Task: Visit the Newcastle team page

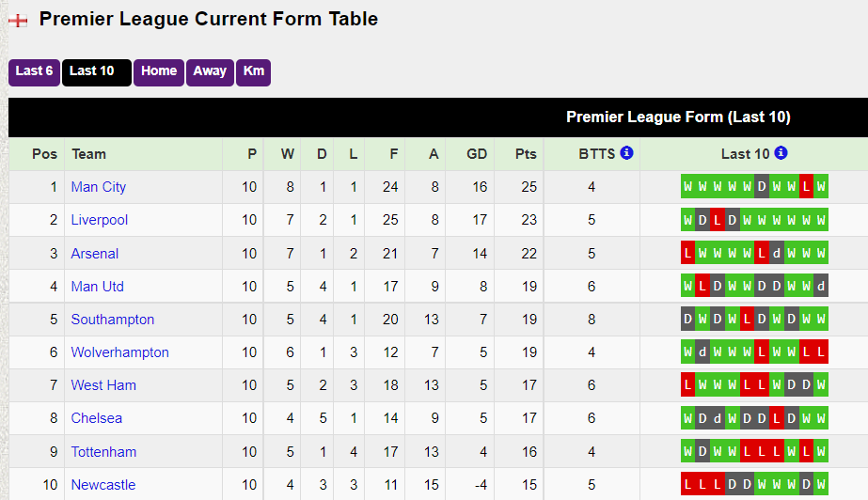Action: point(103,485)
